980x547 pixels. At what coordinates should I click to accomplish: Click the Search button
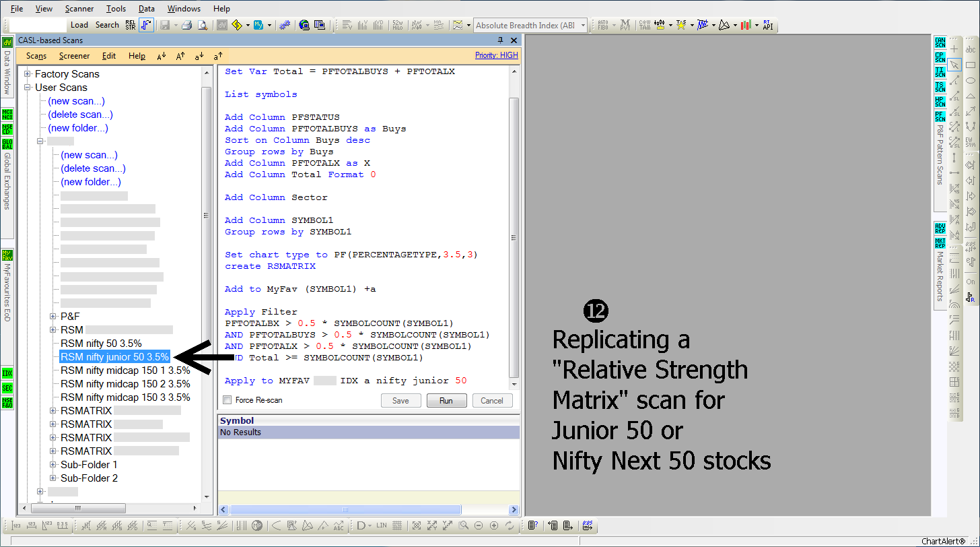pos(107,25)
